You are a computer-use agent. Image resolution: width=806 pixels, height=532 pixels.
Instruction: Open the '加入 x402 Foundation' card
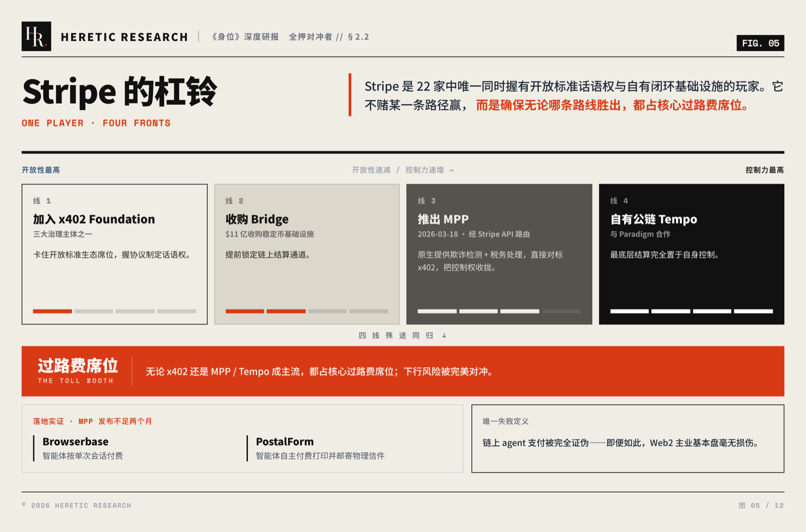point(114,254)
